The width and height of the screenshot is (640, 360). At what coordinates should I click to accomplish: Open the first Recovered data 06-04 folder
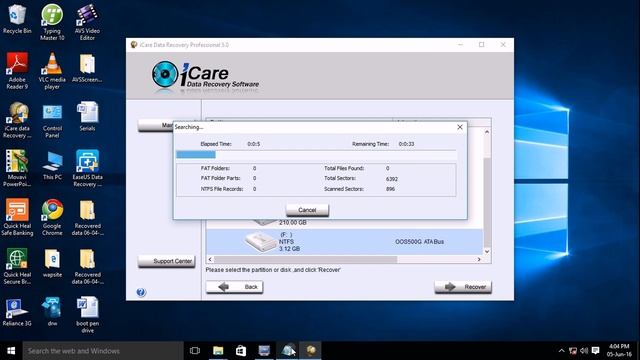87,217
